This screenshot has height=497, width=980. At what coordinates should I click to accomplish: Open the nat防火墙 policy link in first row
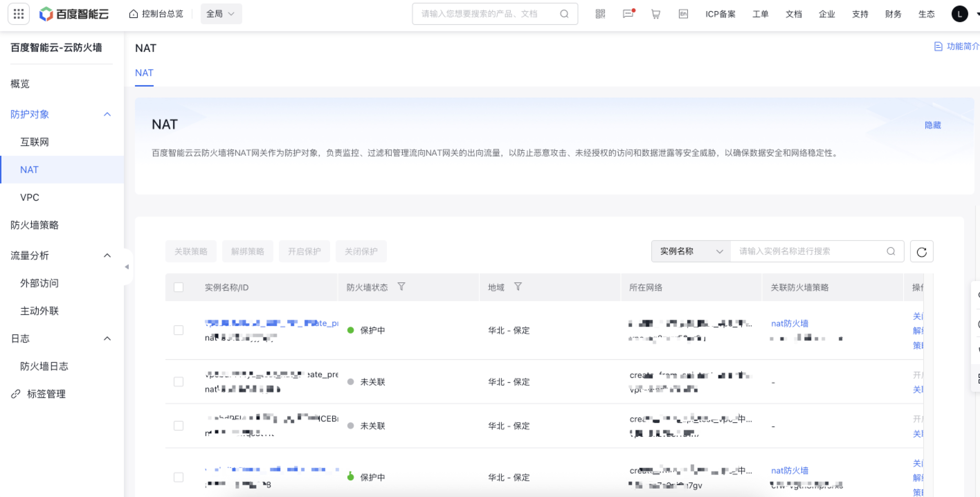click(x=789, y=323)
